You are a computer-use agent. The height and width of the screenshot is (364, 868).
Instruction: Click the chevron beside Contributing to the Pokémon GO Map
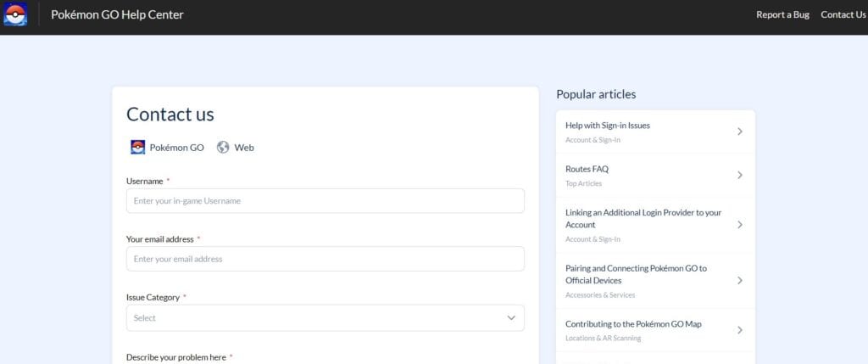[740, 330]
